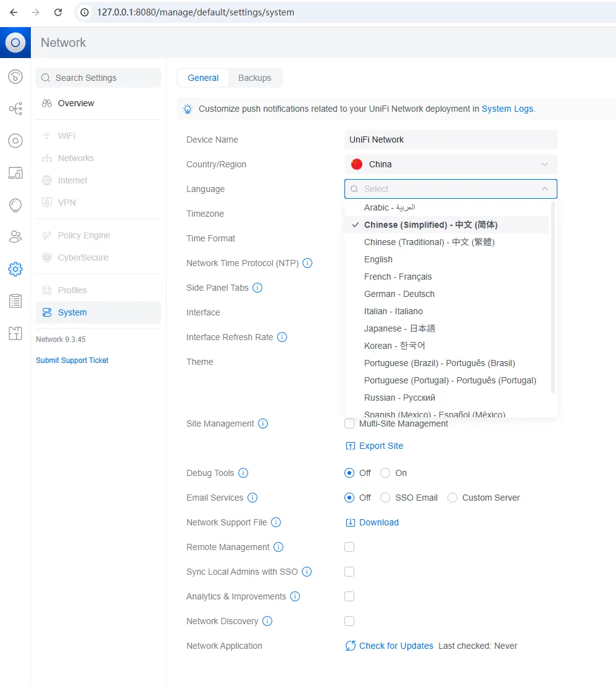The height and width of the screenshot is (684, 616).
Task: Choose Japanese language option
Action: pos(446,328)
